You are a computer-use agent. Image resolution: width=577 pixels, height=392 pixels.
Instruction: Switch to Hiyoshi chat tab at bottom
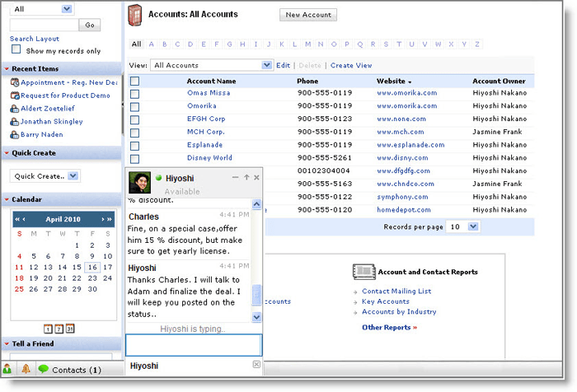click(x=144, y=366)
